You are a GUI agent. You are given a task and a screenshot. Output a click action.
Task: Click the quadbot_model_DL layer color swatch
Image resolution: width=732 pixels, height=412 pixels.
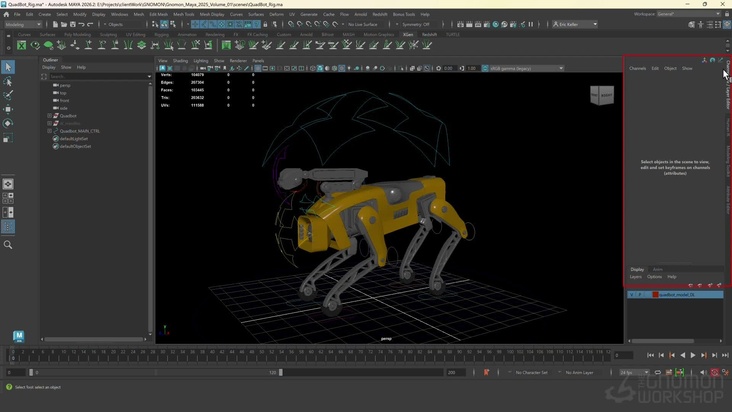coord(654,295)
